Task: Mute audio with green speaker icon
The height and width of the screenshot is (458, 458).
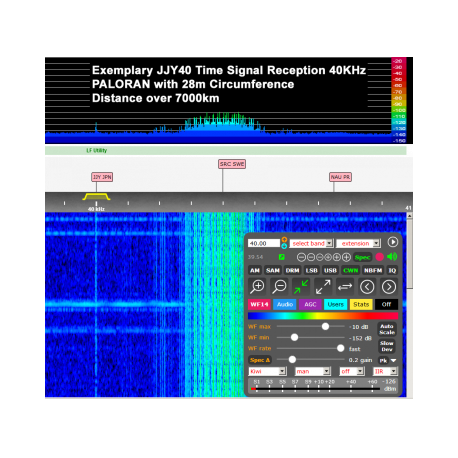Action: pyautogui.click(x=392, y=257)
